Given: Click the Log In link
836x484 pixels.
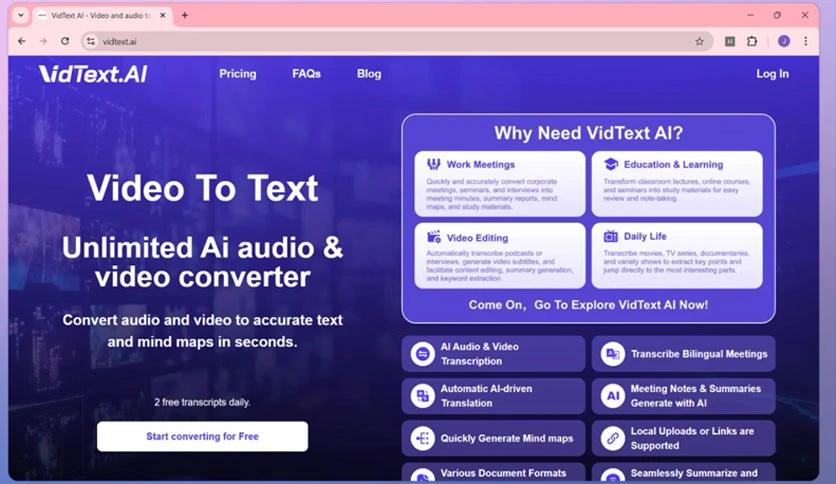Looking at the screenshot, I should (772, 74).
